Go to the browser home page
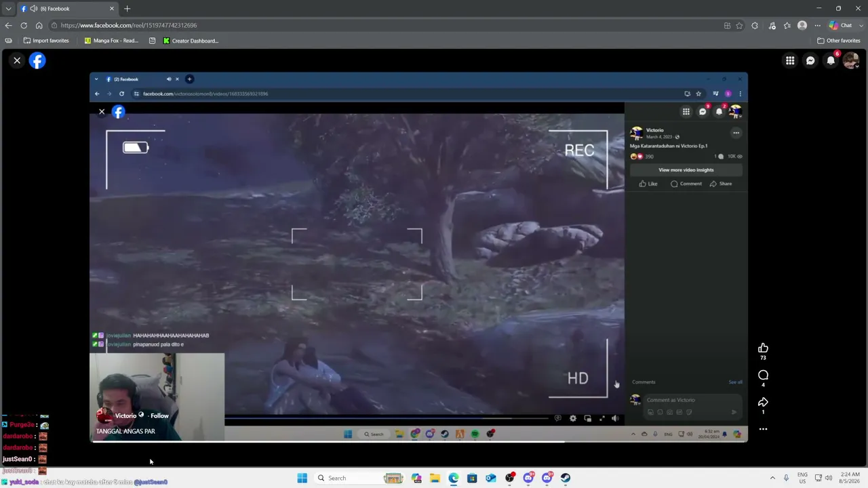This screenshot has height=488, width=868. [x=39, y=26]
